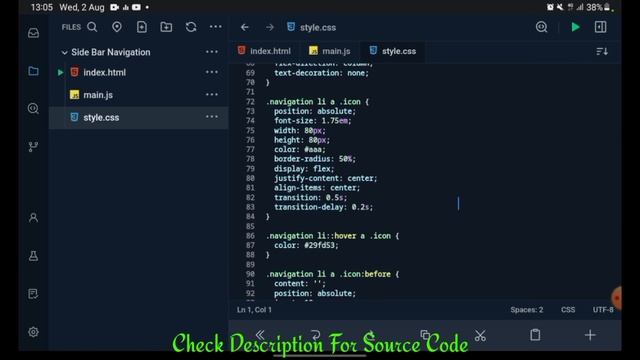
Task: Open the account profile sidebar icon
Action: click(x=33, y=218)
